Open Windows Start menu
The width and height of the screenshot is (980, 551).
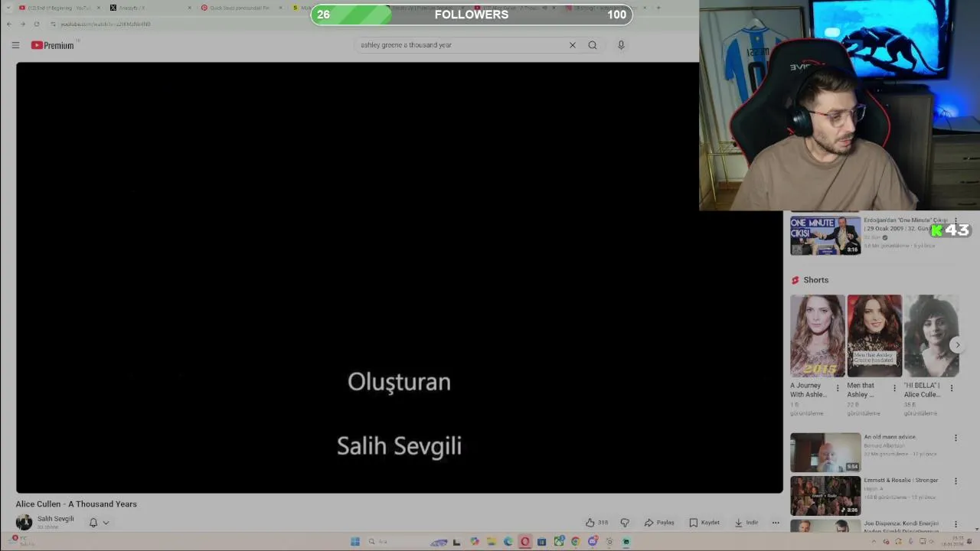355,542
